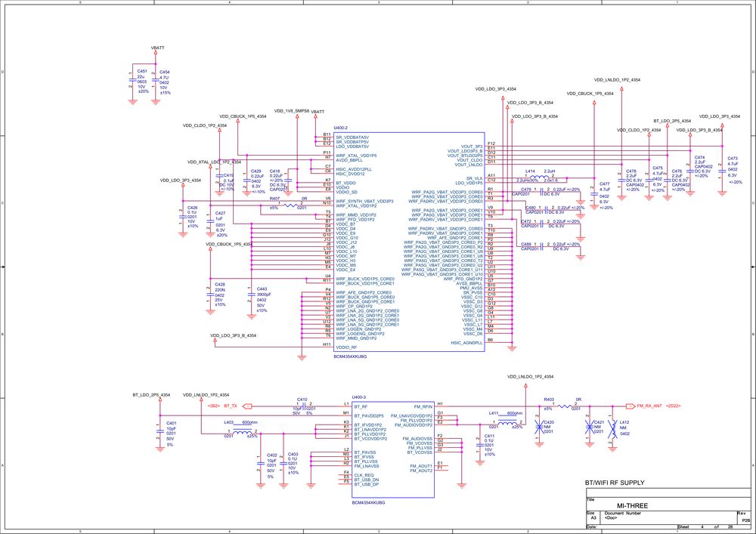Click the BT/WIFI RF SUPPLY sheet title
This screenshot has width=756, height=534.
point(615,483)
